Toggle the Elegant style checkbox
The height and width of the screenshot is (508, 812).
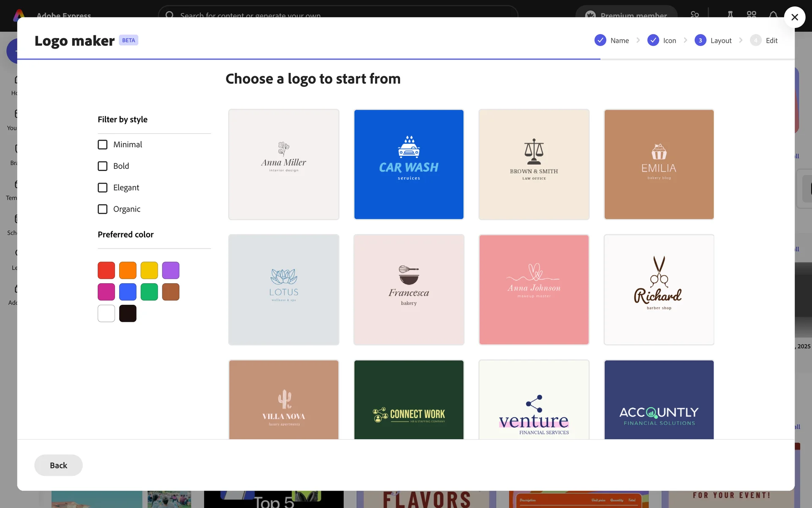pyautogui.click(x=102, y=188)
